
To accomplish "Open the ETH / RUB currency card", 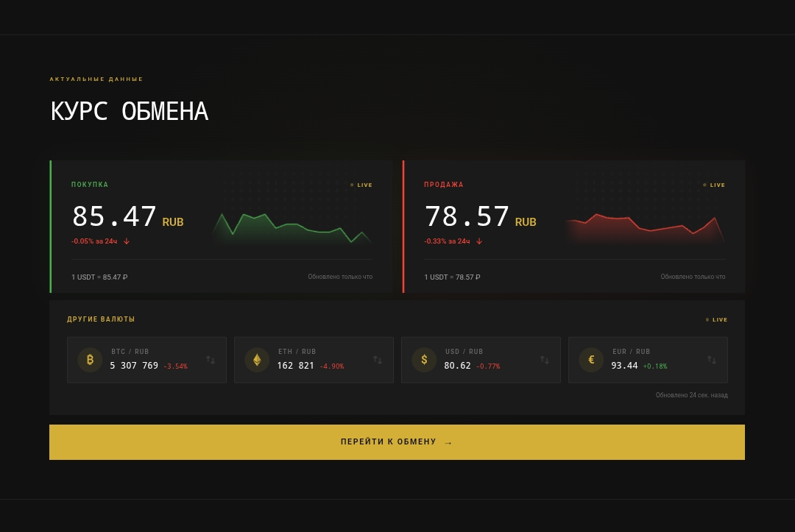I will (x=314, y=360).
